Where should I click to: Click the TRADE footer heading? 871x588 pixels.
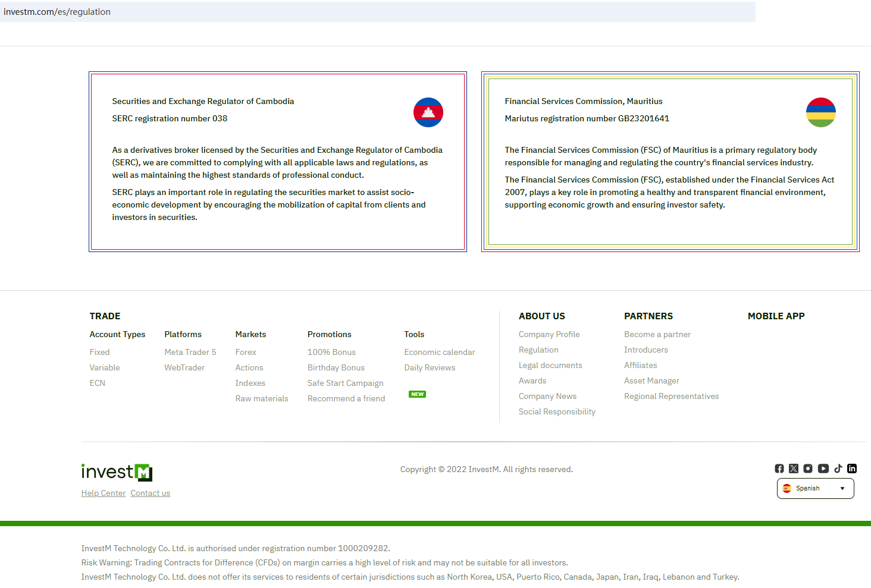tap(105, 316)
